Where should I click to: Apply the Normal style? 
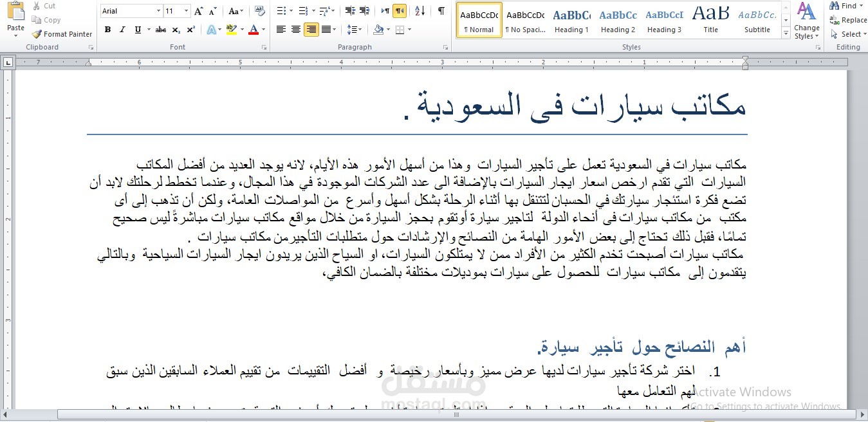[x=479, y=20]
